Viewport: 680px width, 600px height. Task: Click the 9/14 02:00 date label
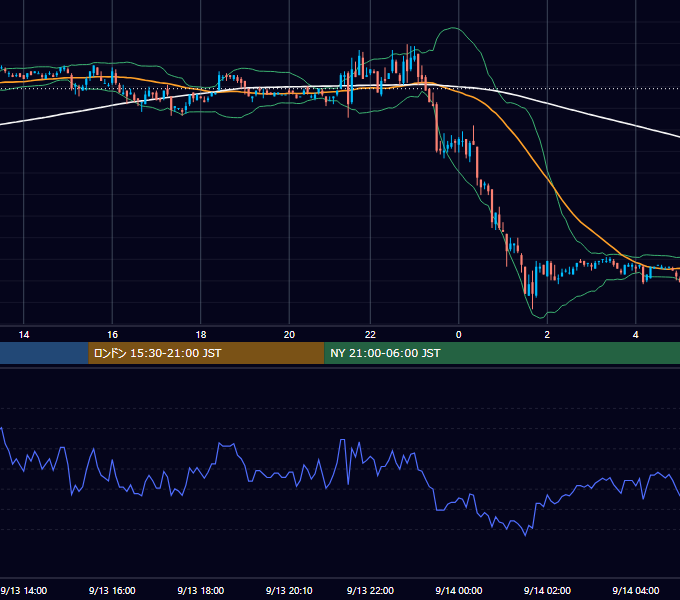click(547, 590)
